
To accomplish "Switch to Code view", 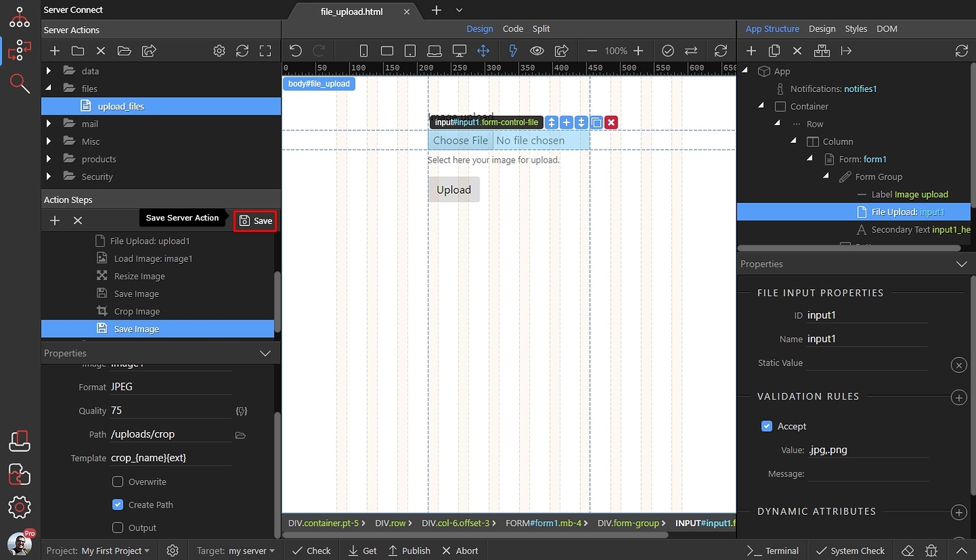I will pyautogui.click(x=513, y=29).
